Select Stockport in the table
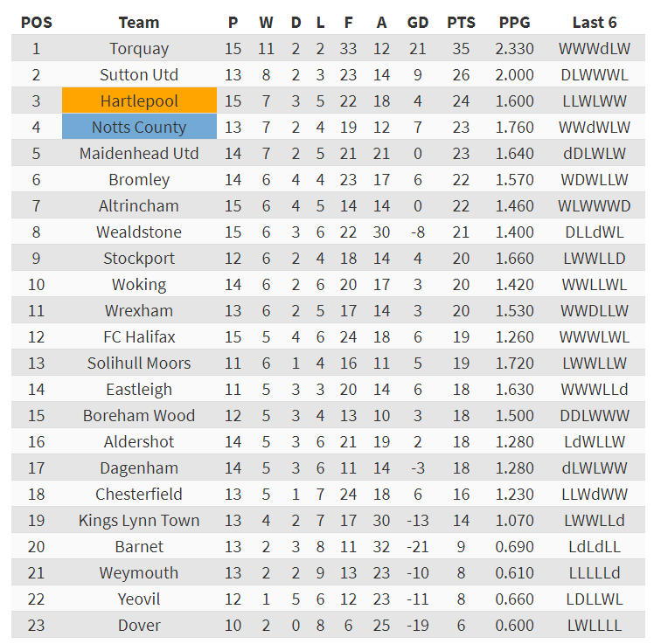654x644 pixels. 139,259
